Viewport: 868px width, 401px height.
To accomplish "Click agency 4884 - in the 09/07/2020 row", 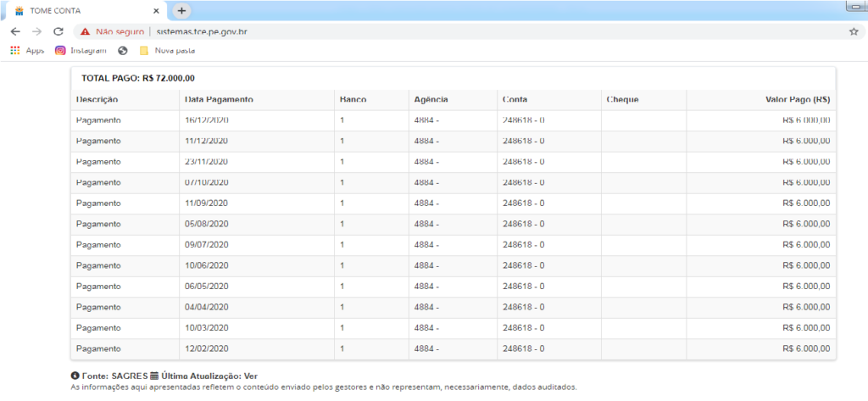I will coord(427,244).
